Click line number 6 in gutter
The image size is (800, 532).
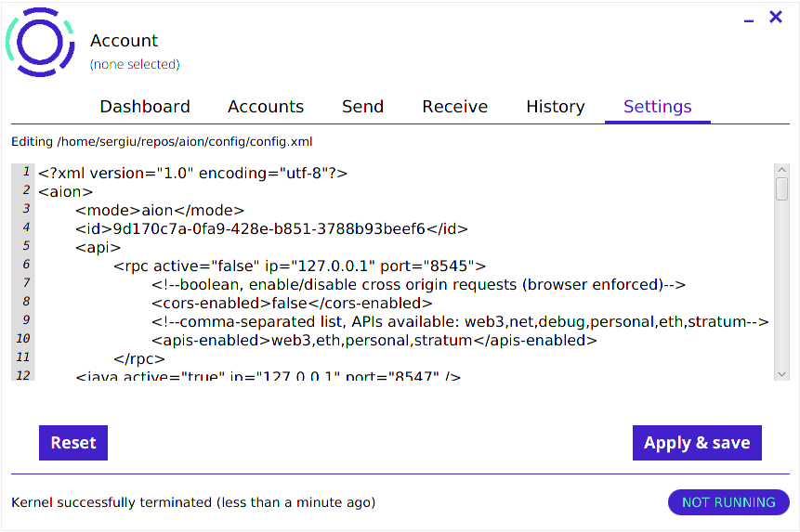[26, 265]
